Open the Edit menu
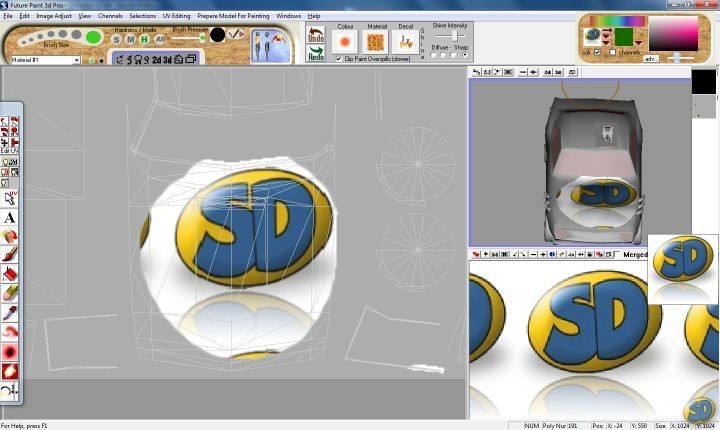 (x=24, y=16)
